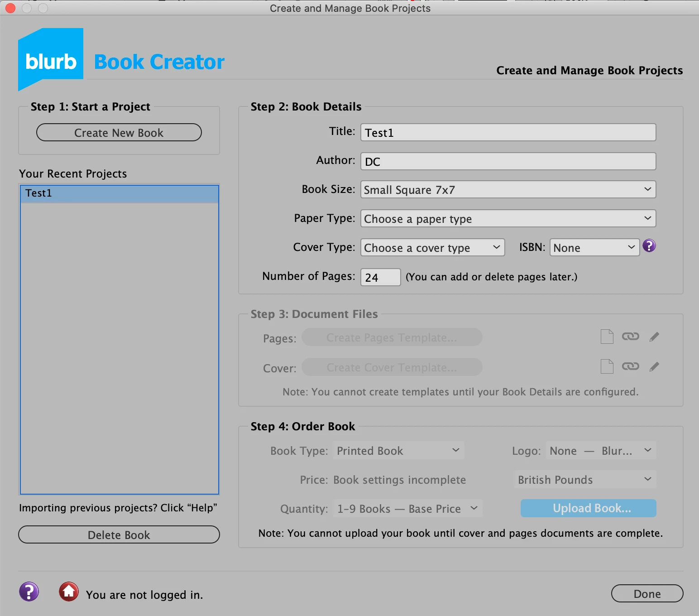Click the Pages edit pencil icon
Image resolution: width=699 pixels, height=616 pixels.
coord(654,337)
